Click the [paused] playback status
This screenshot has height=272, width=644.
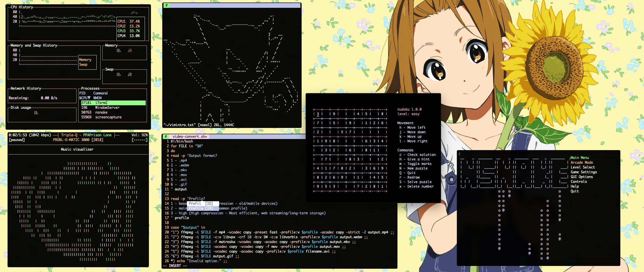click(17, 140)
